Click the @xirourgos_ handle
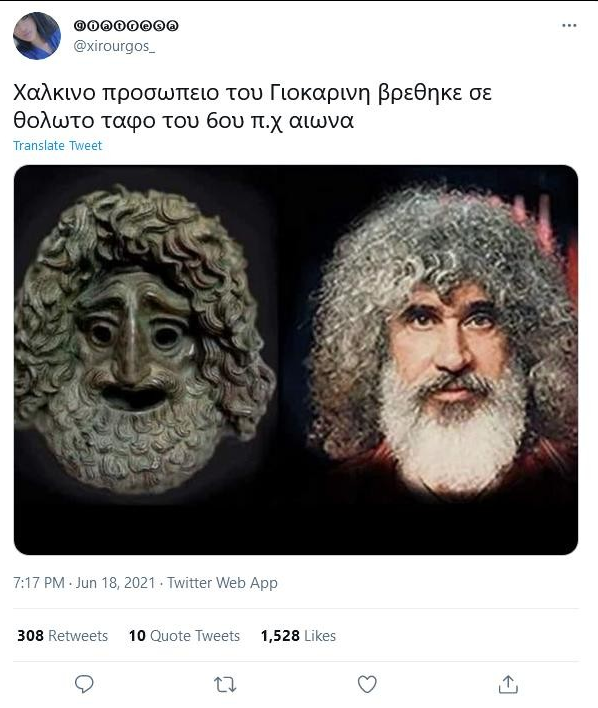This screenshot has height=708, width=598. tap(114, 46)
